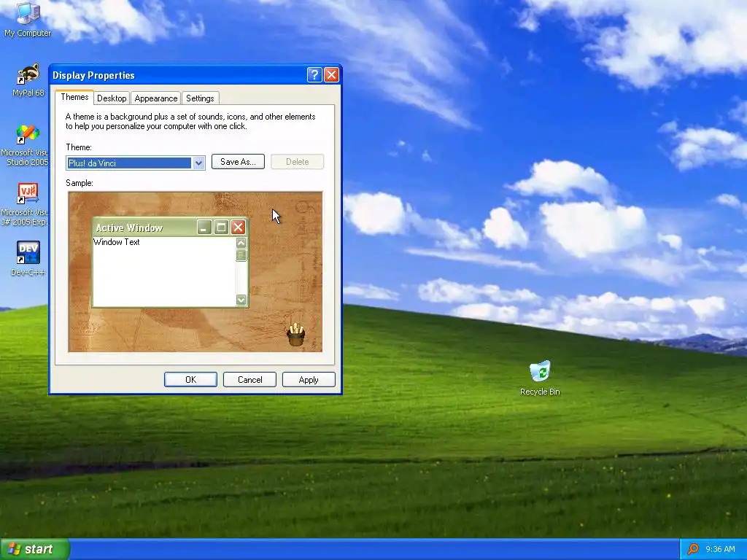Click the OK button

pos(190,379)
